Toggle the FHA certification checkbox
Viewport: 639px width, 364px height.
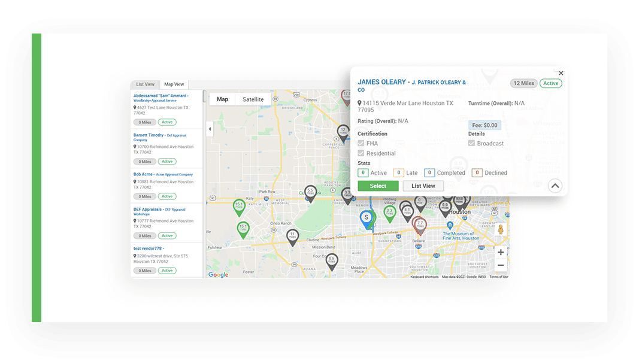click(x=361, y=144)
